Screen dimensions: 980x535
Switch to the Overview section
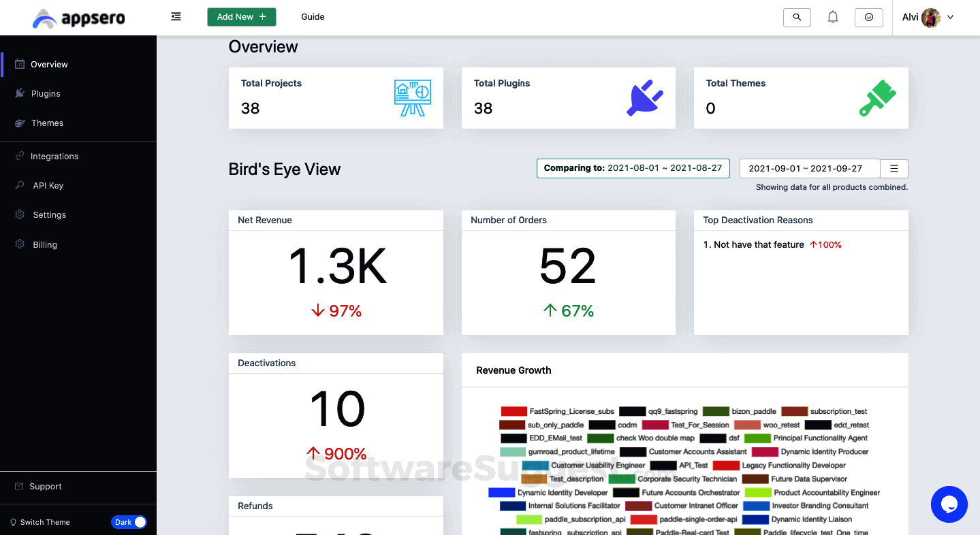point(48,64)
